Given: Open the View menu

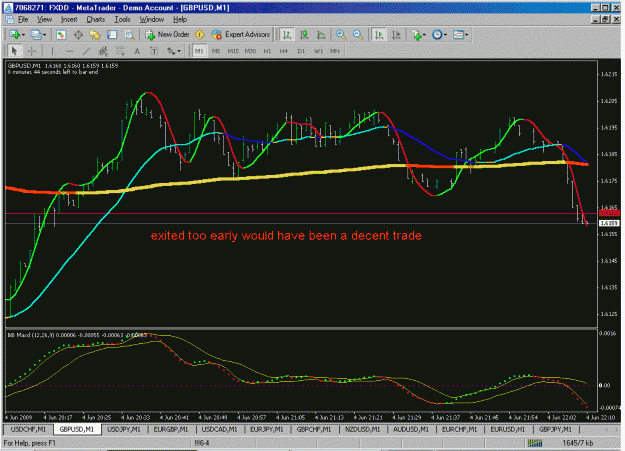Looking at the screenshot, I should click(x=44, y=19).
